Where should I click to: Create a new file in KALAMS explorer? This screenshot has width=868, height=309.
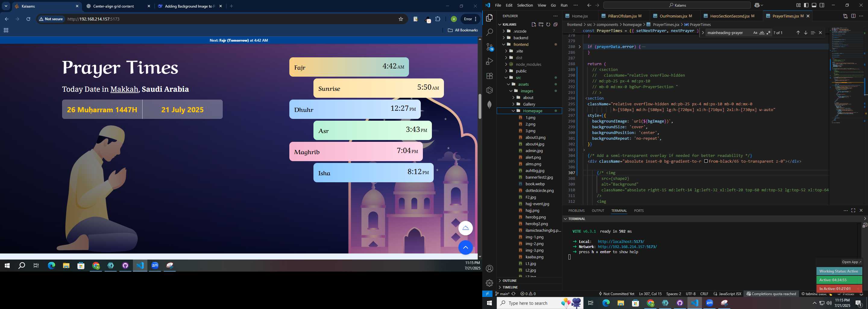(534, 24)
